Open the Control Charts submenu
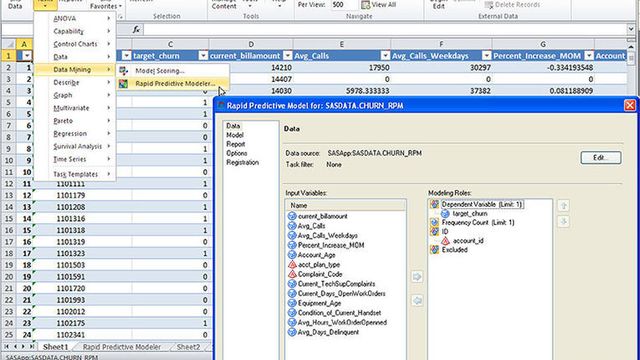640x360 pixels. point(75,44)
